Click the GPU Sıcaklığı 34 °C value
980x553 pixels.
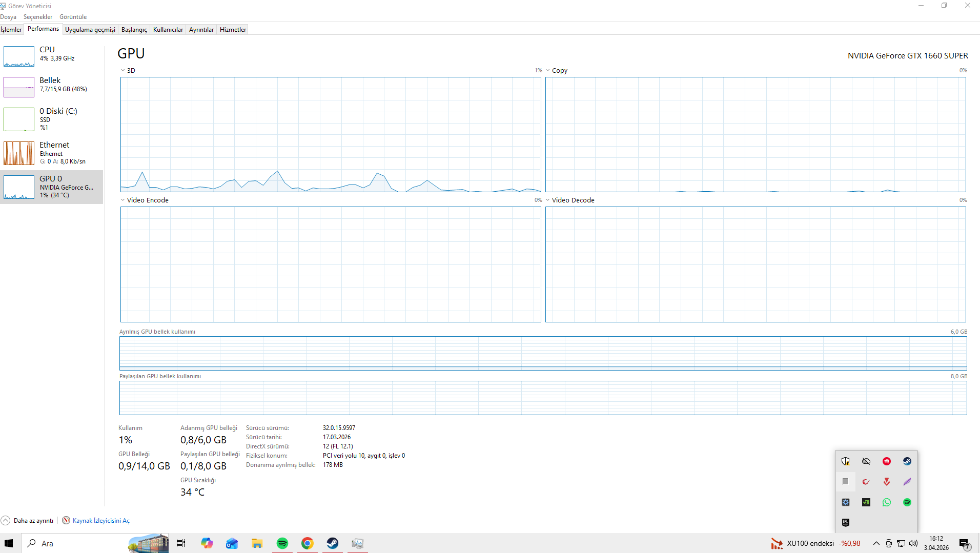[x=192, y=492]
